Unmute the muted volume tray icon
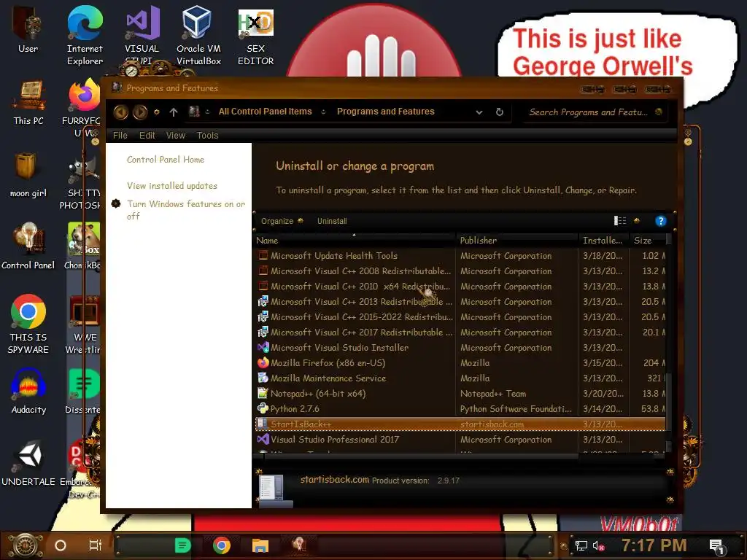This screenshot has width=747, height=560. click(x=598, y=545)
